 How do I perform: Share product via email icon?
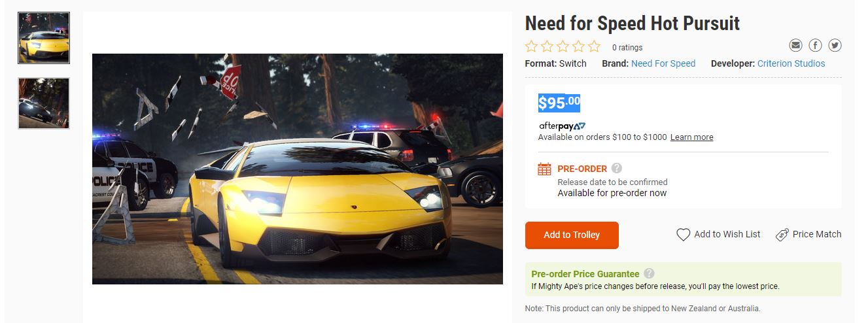click(795, 45)
